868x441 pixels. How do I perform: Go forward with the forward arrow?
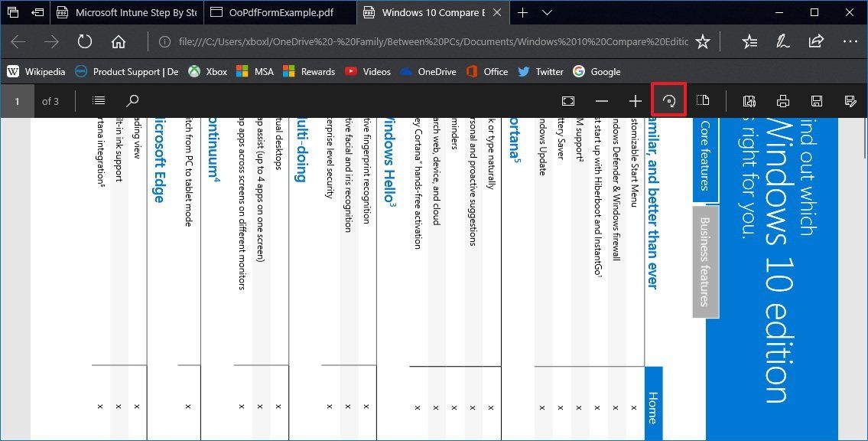coord(51,41)
